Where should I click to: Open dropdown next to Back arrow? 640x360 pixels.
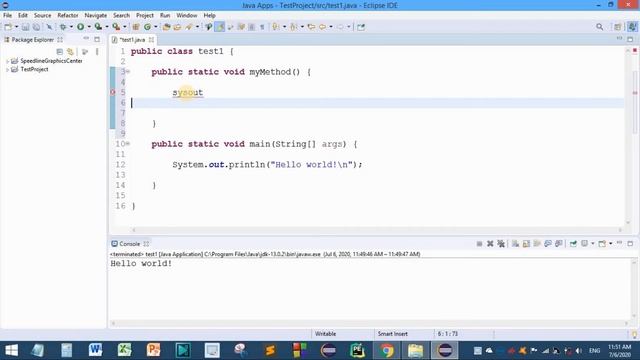coord(331,27)
